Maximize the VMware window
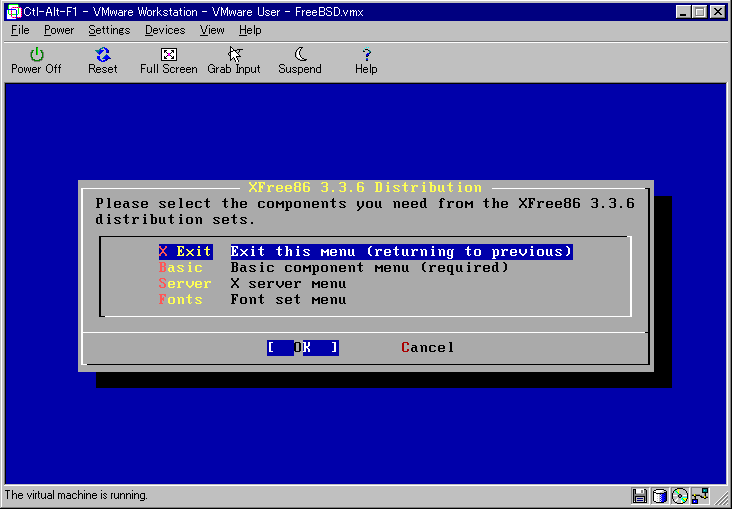The image size is (732, 509). [x=699, y=12]
